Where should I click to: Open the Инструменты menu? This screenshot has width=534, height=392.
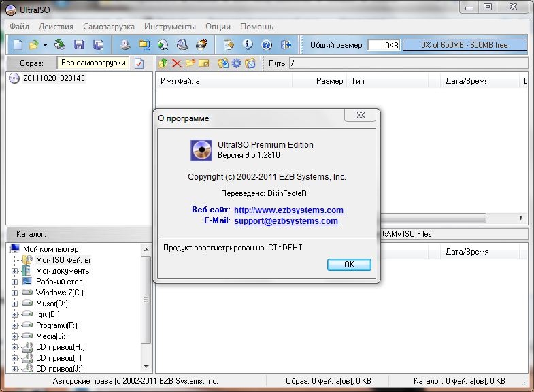click(169, 27)
